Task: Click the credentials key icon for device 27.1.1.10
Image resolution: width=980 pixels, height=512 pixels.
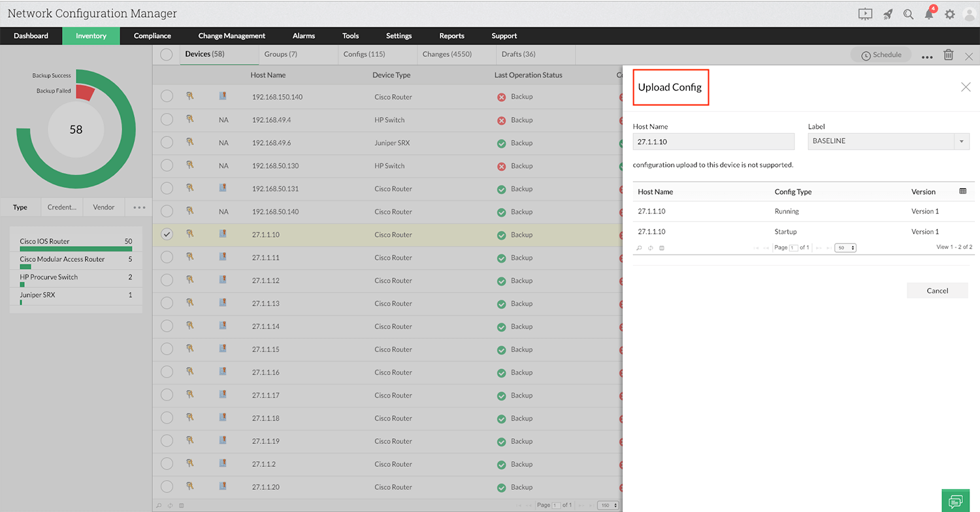Action: (190, 234)
